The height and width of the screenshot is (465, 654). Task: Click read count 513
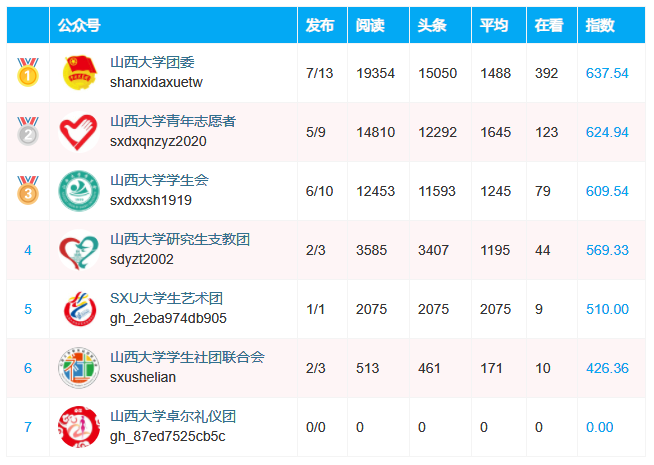[367, 368]
